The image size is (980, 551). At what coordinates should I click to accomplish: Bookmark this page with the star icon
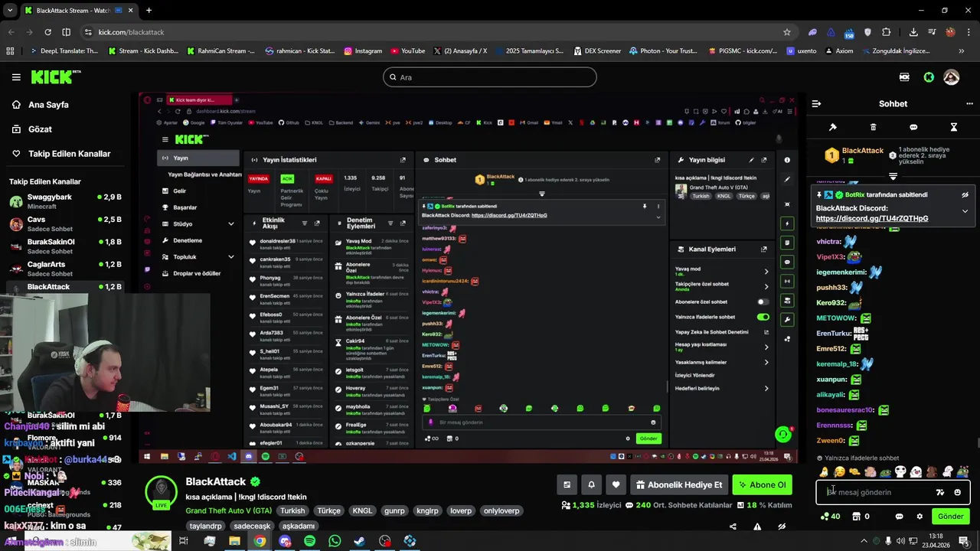(786, 32)
